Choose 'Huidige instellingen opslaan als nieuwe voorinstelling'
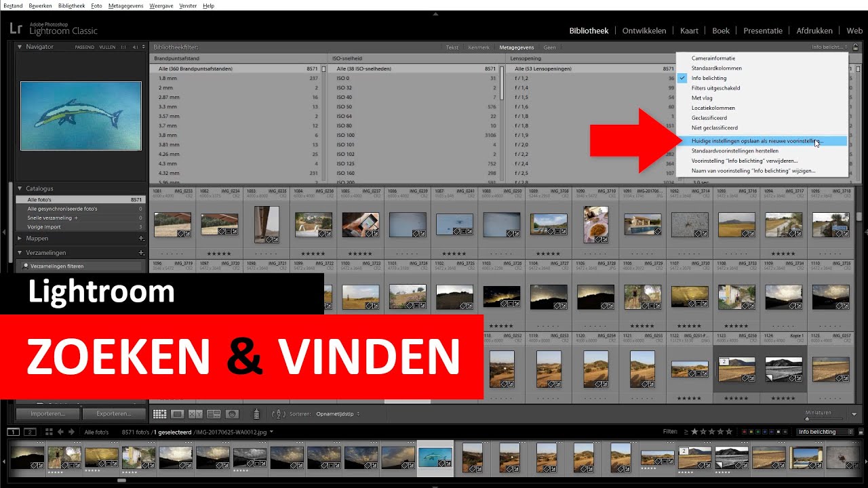Image resolution: width=868 pixels, height=488 pixels. tap(762, 141)
